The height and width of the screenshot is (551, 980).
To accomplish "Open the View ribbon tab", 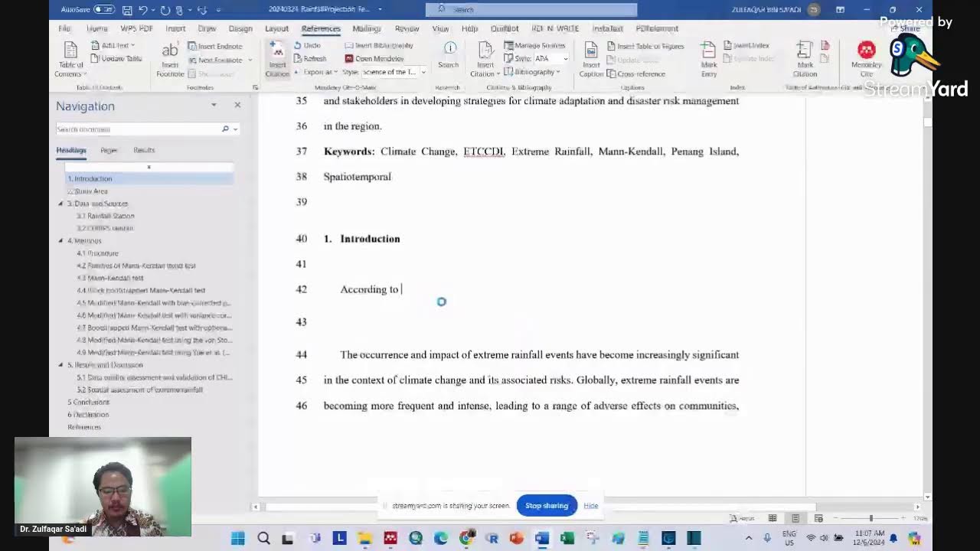I will [440, 28].
